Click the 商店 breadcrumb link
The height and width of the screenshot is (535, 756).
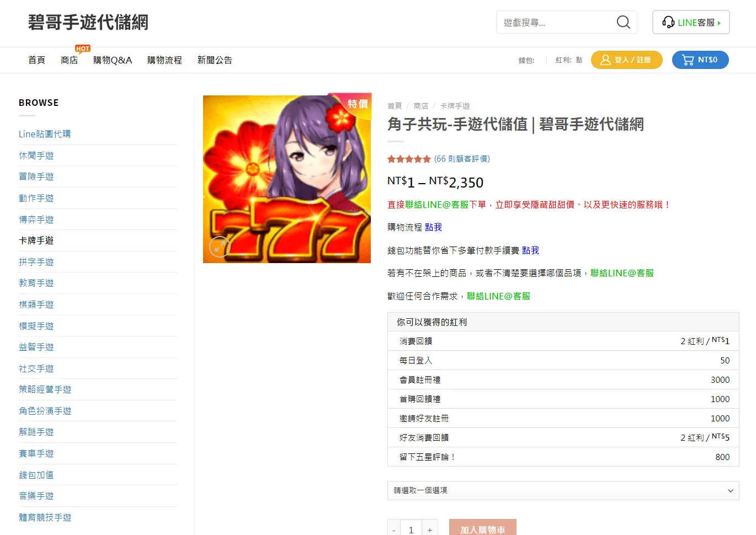[x=421, y=106]
